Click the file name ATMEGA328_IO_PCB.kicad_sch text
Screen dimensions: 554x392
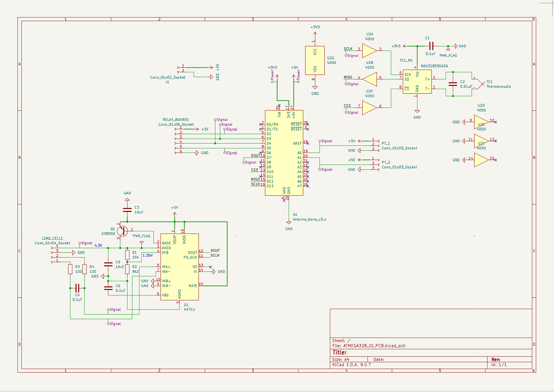374,346
